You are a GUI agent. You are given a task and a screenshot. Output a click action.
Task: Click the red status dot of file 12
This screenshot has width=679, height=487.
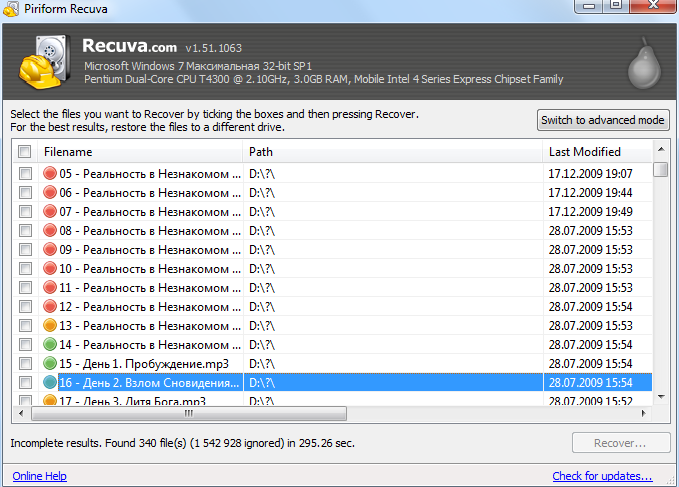coord(50,306)
